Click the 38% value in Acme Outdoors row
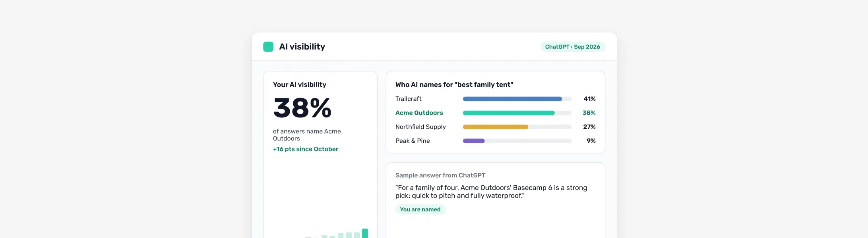This screenshot has width=868, height=238. pyautogui.click(x=589, y=113)
